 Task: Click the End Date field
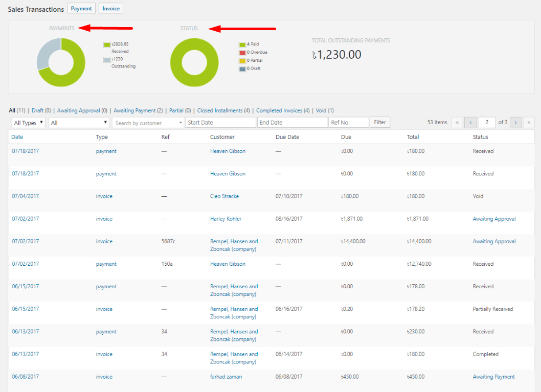(292, 122)
